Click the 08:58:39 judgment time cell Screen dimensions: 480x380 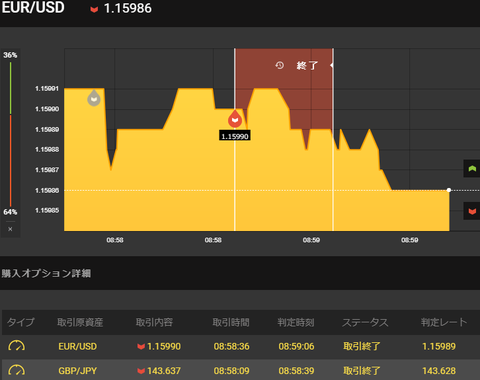click(x=296, y=371)
